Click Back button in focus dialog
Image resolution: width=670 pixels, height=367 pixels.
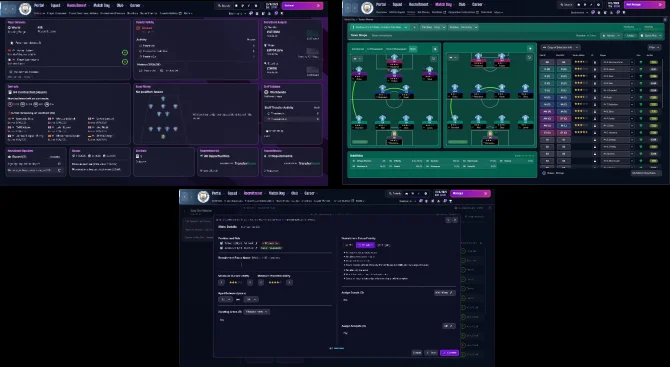[431, 353]
